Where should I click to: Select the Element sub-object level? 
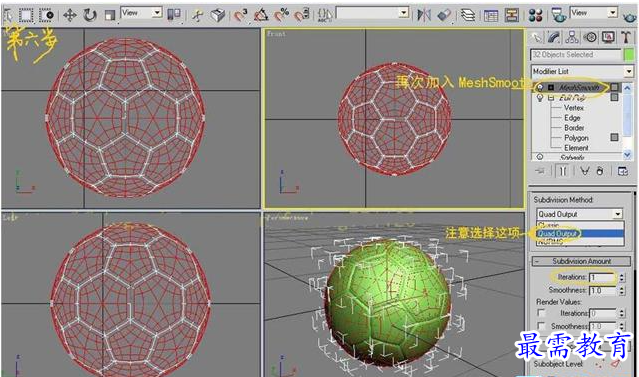[x=576, y=148]
